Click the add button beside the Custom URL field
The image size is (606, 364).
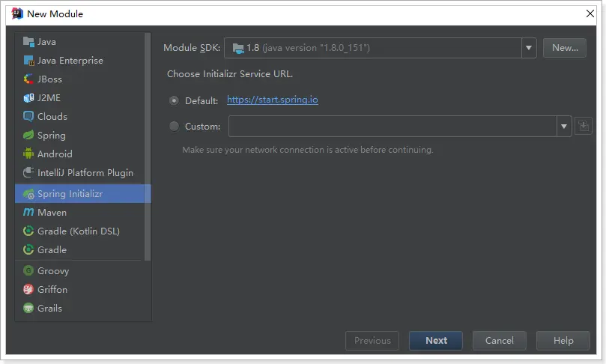(x=584, y=127)
